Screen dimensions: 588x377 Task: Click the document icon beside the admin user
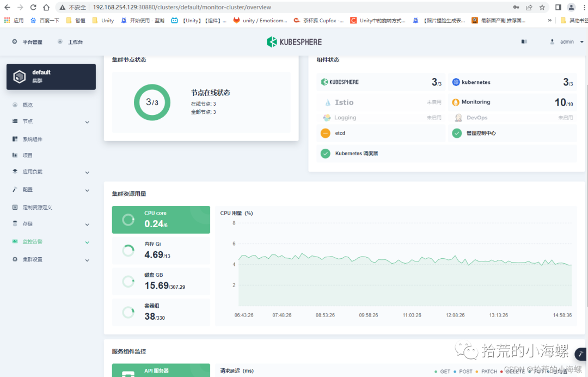[524, 41]
